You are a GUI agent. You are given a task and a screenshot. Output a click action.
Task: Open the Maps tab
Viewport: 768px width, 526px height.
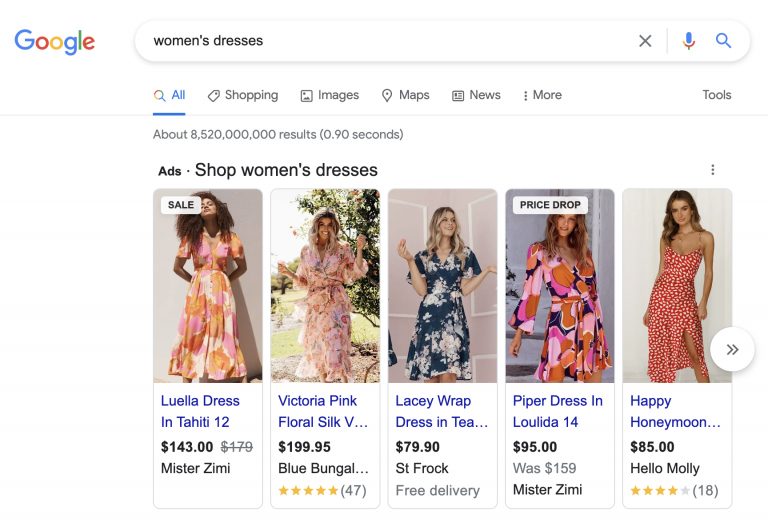(405, 95)
